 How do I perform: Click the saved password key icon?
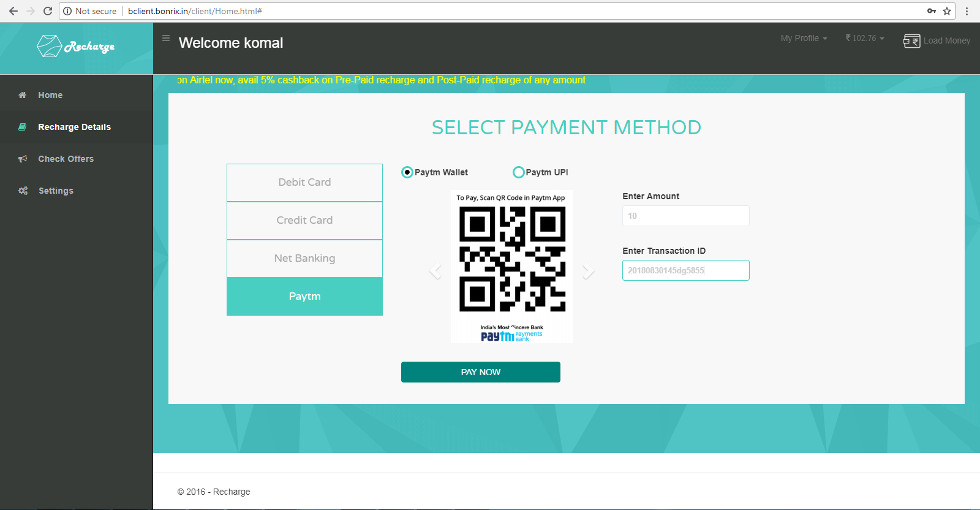click(x=932, y=11)
